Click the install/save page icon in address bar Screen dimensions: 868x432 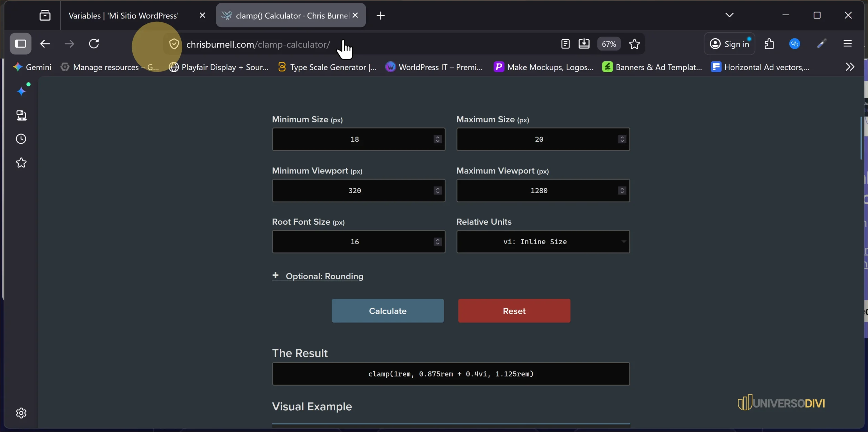(584, 44)
